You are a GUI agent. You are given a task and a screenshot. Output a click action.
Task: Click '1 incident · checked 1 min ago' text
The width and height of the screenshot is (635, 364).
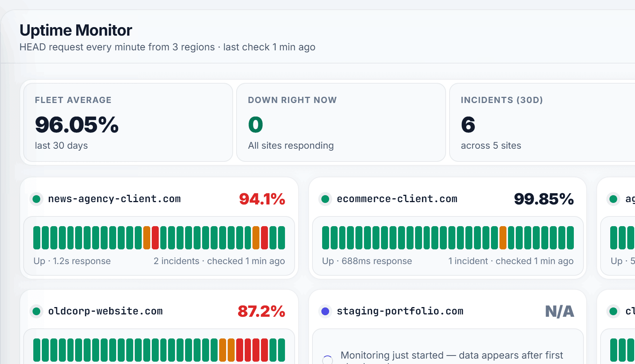pyautogui.click(x=511, y=261)
